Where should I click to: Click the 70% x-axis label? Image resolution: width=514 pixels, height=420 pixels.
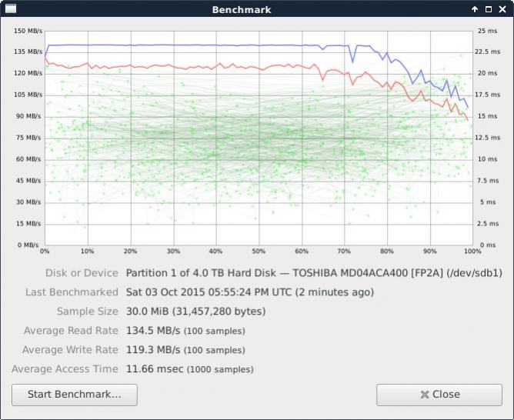(x=344, y=252)
